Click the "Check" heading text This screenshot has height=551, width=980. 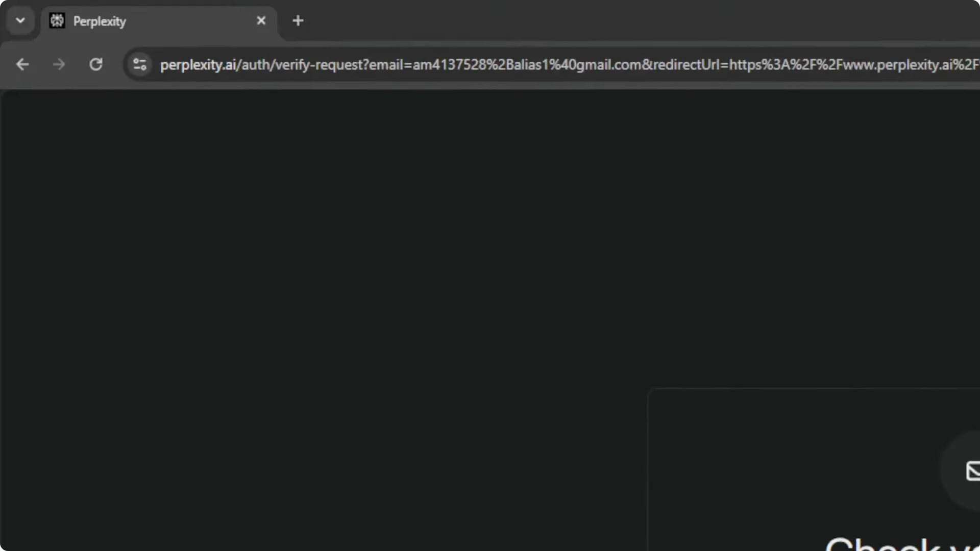pos(883,544)
